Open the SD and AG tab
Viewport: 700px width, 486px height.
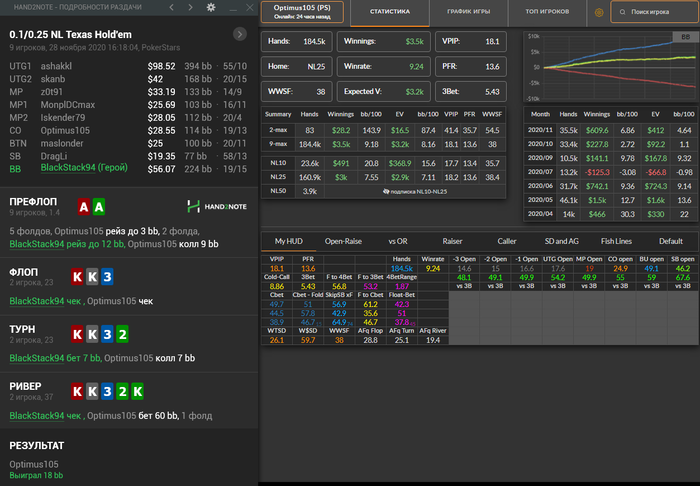point(562,241)
